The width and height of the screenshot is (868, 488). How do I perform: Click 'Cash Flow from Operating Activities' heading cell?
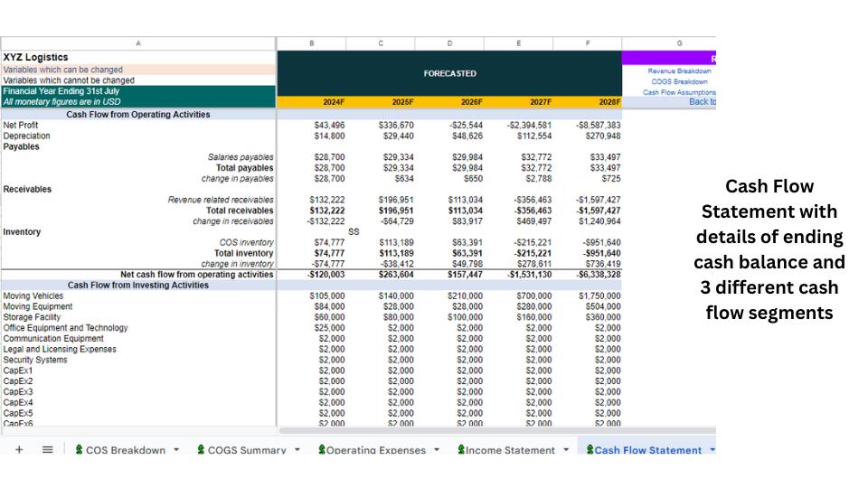[138, 115]
